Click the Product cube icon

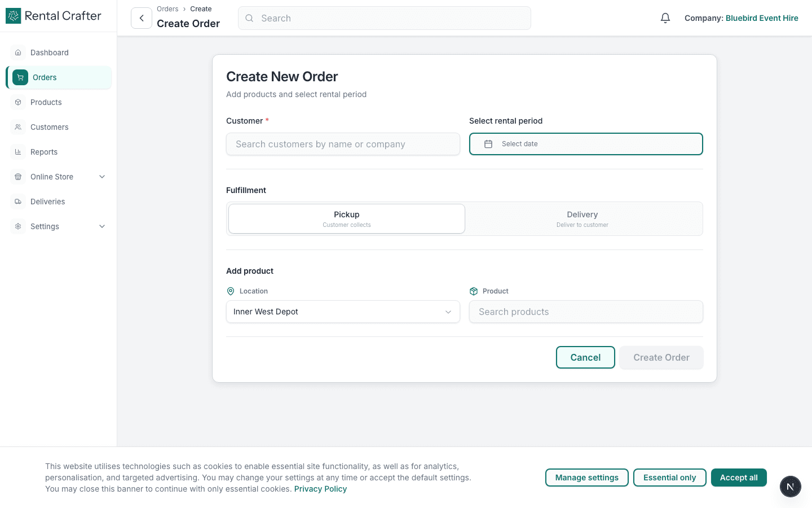point(474,291)
